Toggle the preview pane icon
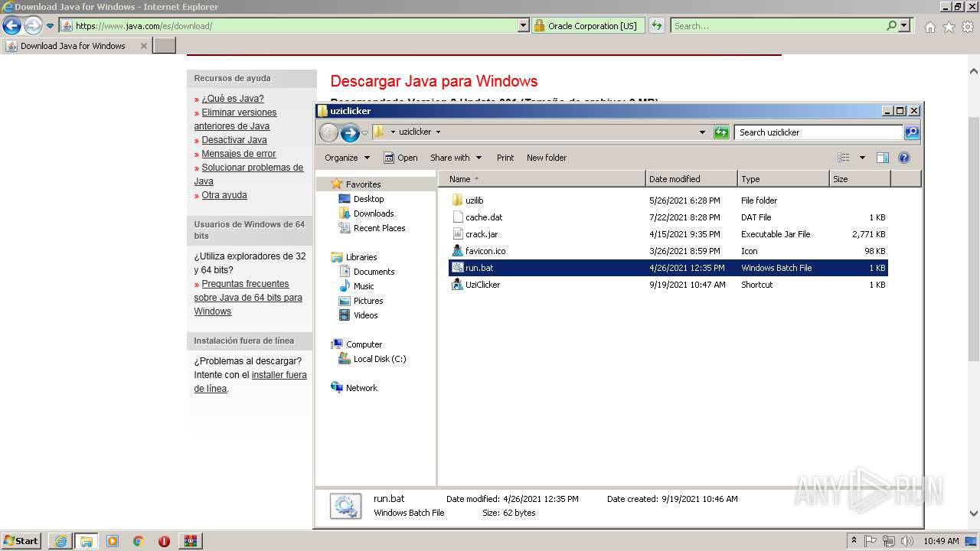The height and width of the screenshot is (551, 980). 882,158
